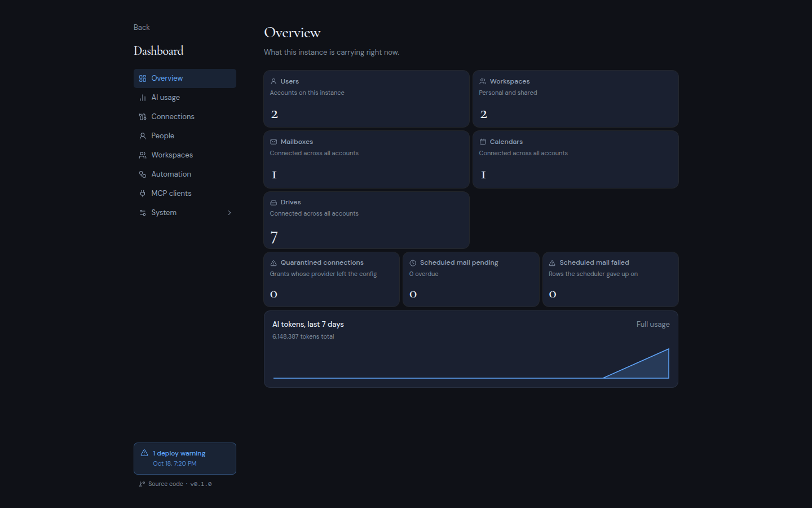Open the People menu item
The width and height of the screenshot is (812, 508).
click(185, 136)
